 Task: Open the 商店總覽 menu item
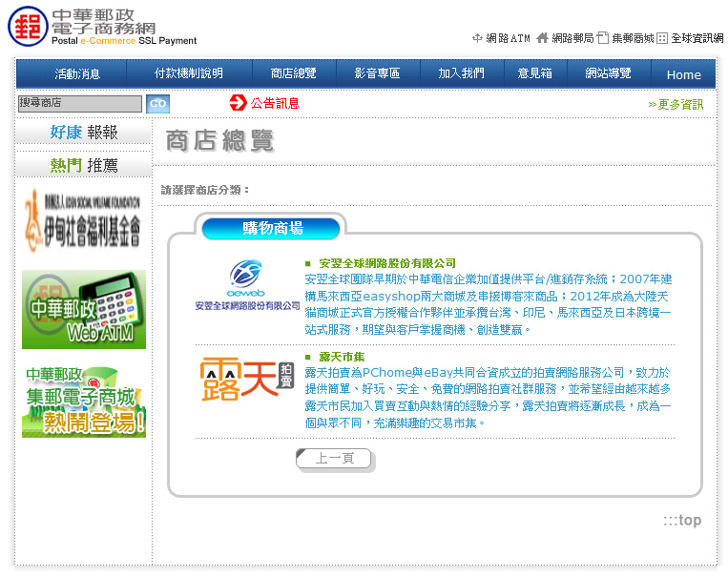293,73
